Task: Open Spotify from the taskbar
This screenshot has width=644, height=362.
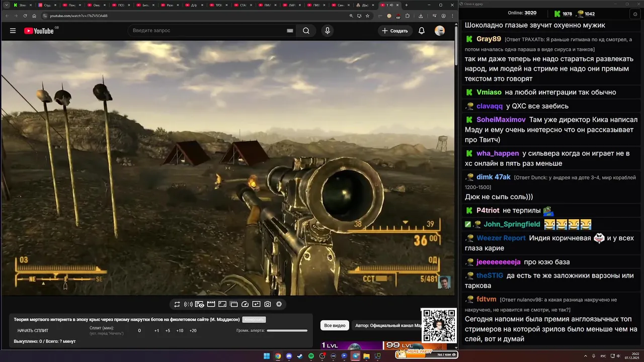Action: pos(311,356)
